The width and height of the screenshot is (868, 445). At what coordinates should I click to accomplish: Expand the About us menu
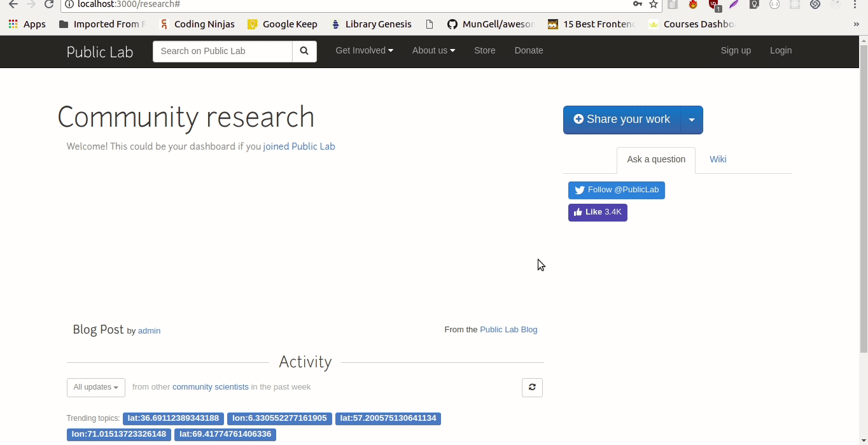(x=433, y=50)
